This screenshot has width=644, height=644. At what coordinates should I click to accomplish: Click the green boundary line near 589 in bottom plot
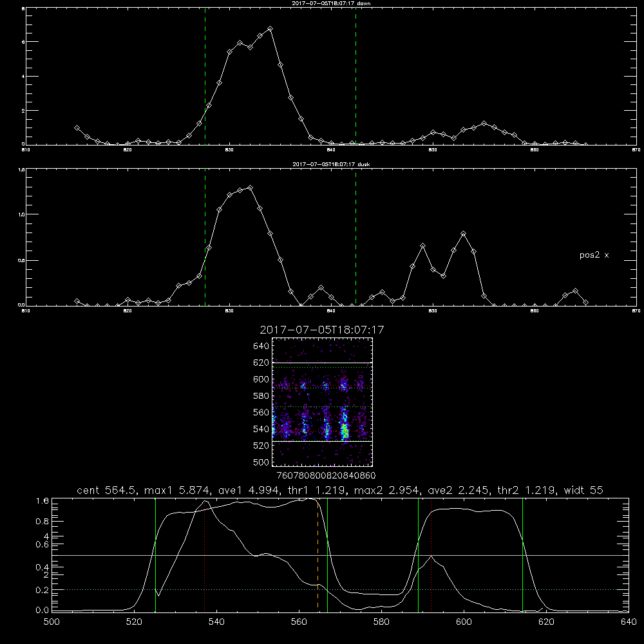[418, 554]
